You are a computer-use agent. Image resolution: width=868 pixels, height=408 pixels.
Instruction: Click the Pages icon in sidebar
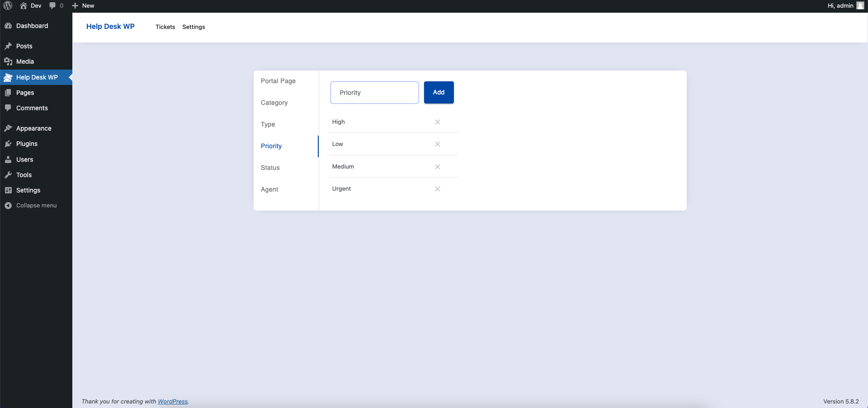[8, 93]
